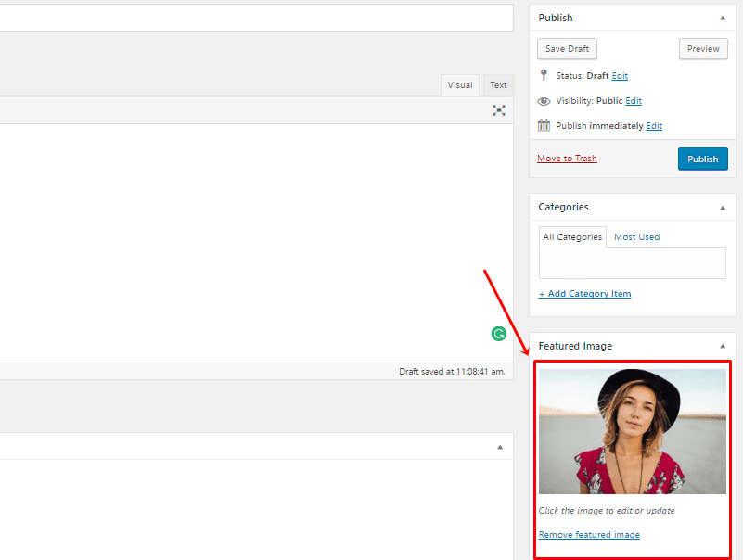Collapse the panel below the editor
The height and width of the screenshot is (560, 743).
499,447
